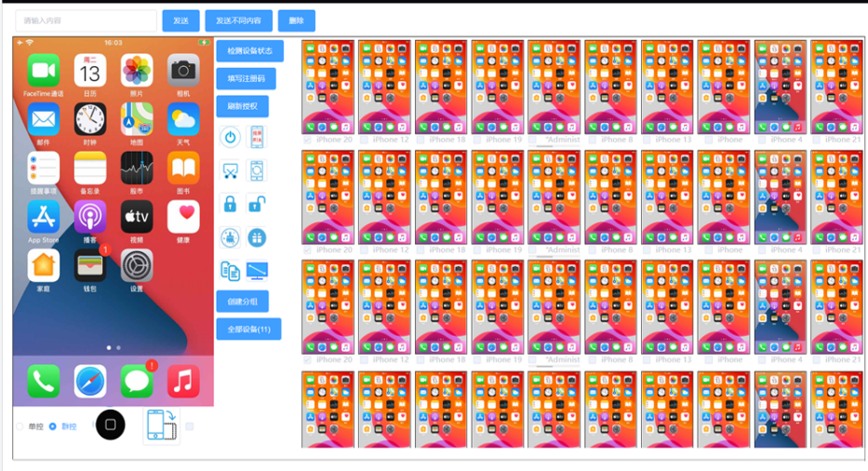Check the top-row iPhone 12 checkbox
Screen dimensions: 868x471
[x=364, y=141]
